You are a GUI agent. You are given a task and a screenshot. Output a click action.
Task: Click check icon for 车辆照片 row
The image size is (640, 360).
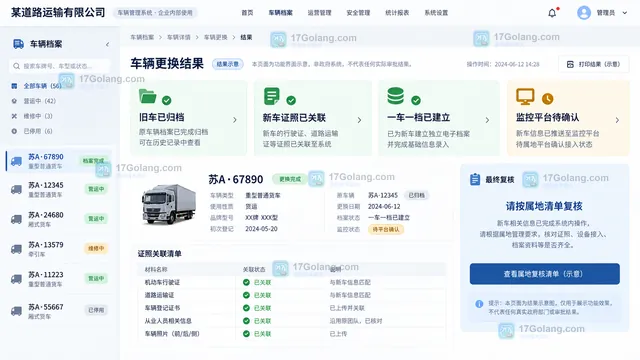point(246,333)
